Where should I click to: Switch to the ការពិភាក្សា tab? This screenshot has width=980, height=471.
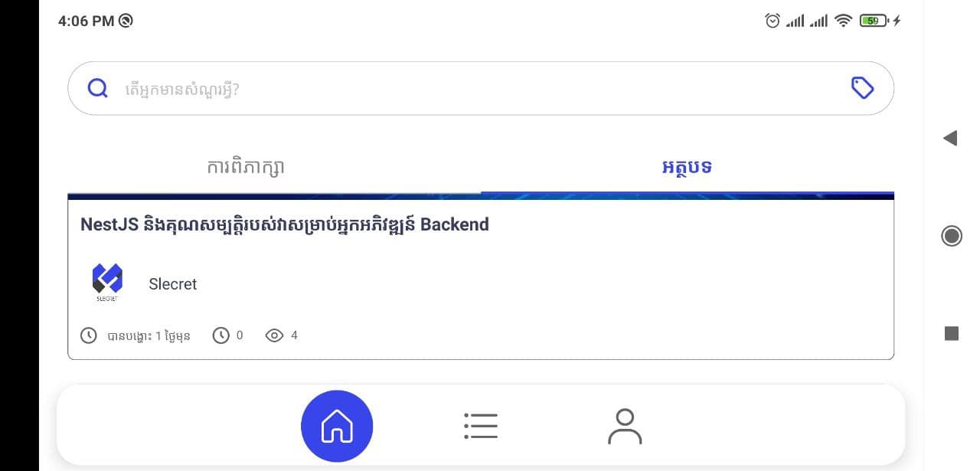[246, 167]
